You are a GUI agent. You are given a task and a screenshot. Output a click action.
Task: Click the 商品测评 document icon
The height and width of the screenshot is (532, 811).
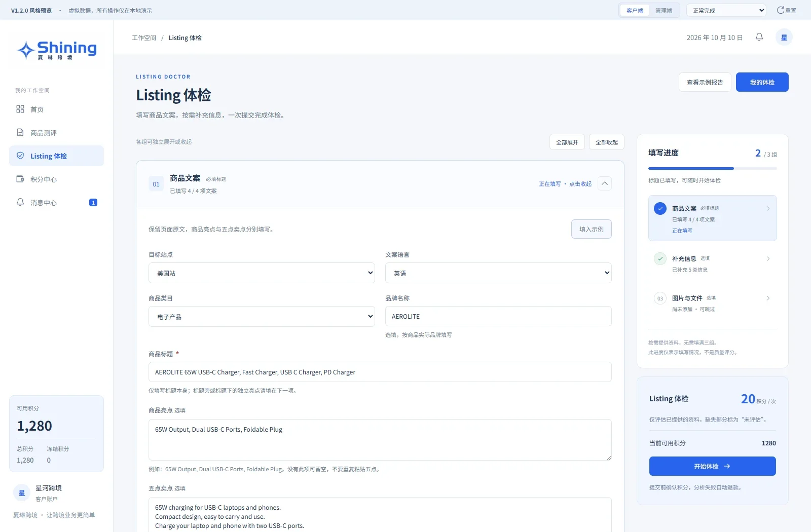click(20, 132)
